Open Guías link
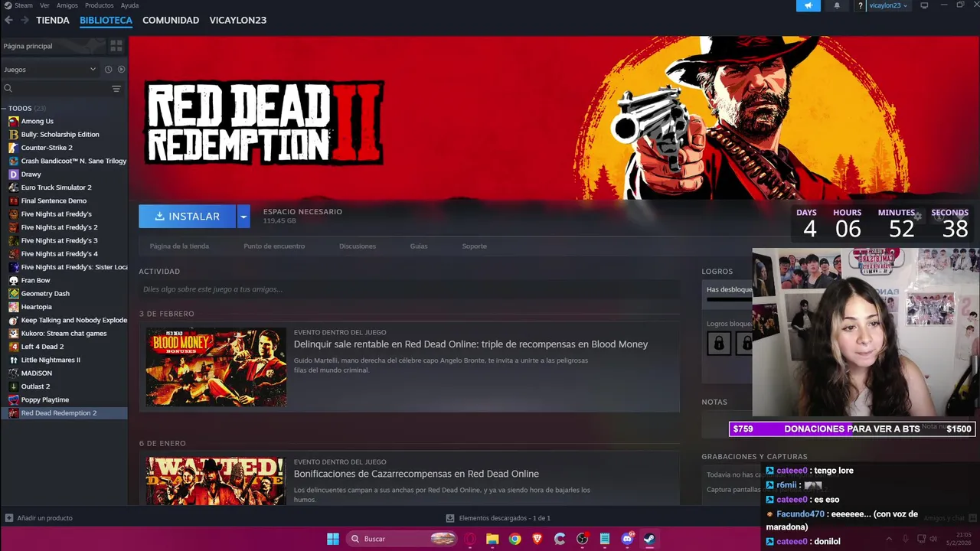 click(x=419, y=246)
